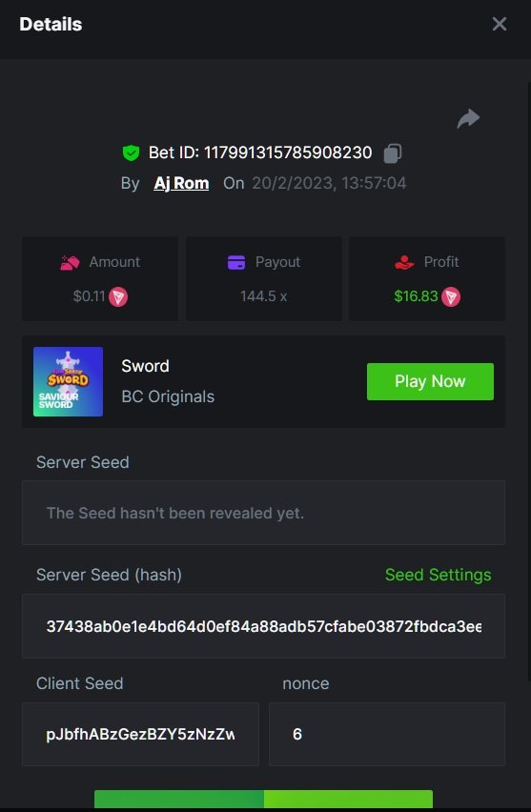The height and width of the screenshot is (812, 531).
Task: Click the Bet ID number text
Action: click(288, 152)
